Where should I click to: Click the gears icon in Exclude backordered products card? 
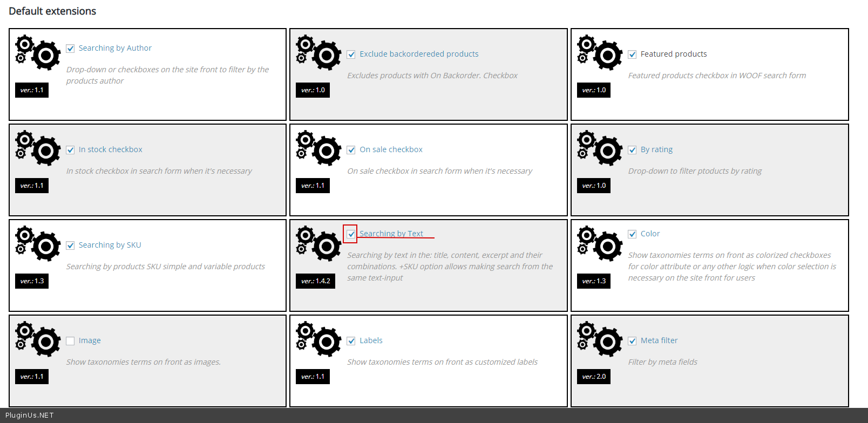(x=318, y=53)
